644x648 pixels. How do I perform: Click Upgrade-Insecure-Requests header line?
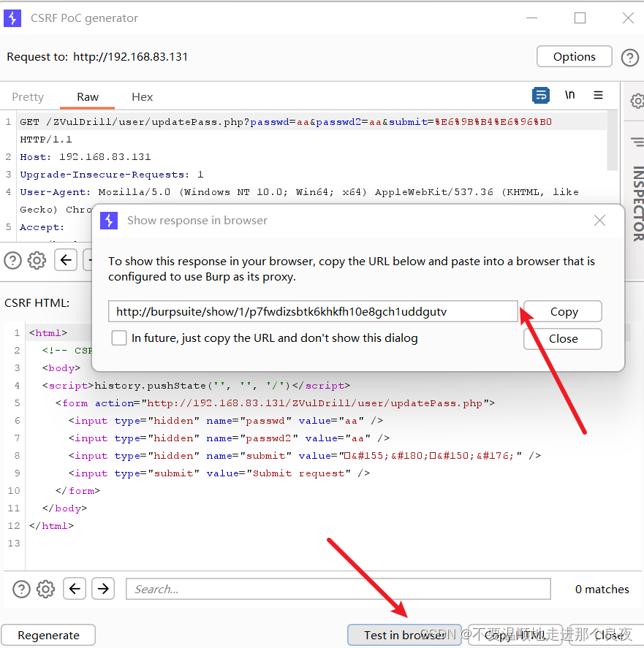point(112,175)
